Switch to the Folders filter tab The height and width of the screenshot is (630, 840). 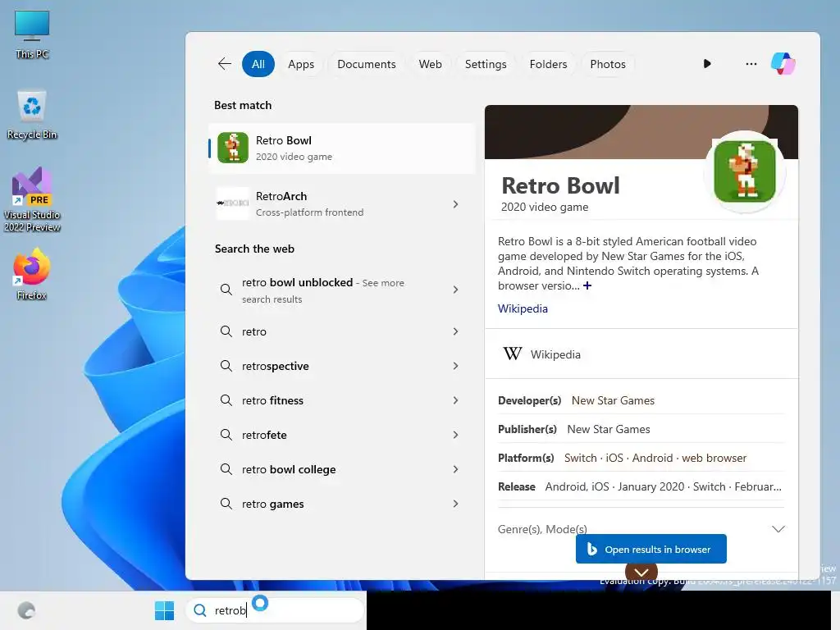tap(548, 64)
